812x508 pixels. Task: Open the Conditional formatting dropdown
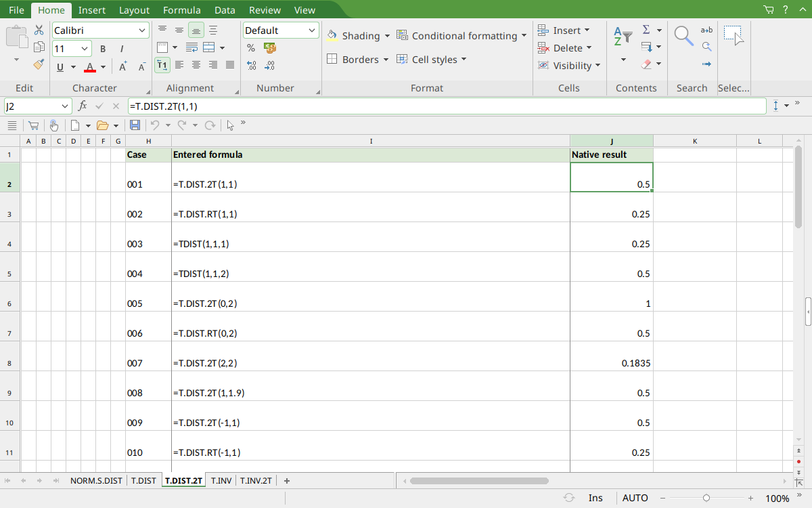pyautogui.click(x=461, y=36)
